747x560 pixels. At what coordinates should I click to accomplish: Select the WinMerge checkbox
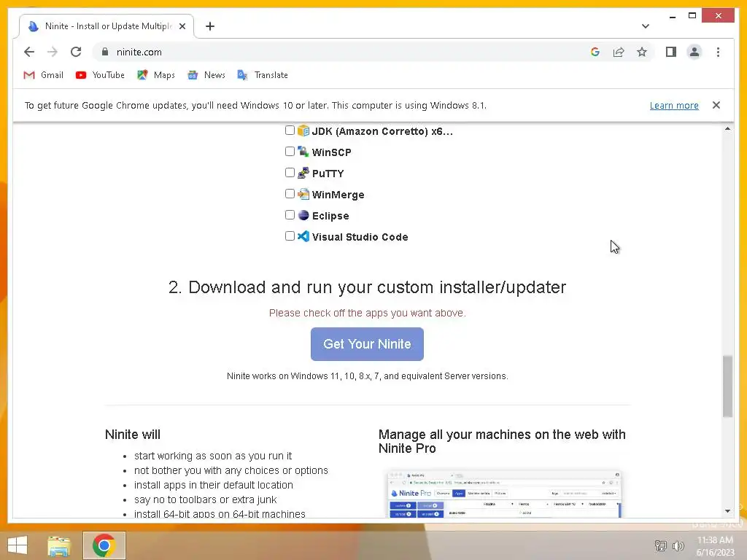coord(290,193)
